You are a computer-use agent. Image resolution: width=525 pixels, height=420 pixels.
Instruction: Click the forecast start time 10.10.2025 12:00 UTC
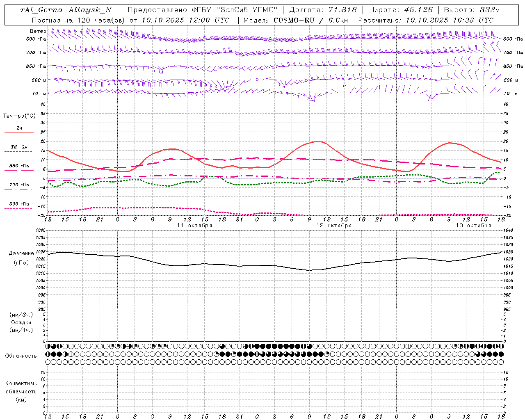(x=185, y=20)
